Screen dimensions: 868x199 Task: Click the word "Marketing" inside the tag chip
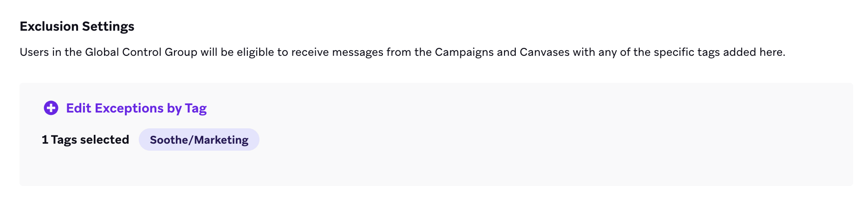221,139
